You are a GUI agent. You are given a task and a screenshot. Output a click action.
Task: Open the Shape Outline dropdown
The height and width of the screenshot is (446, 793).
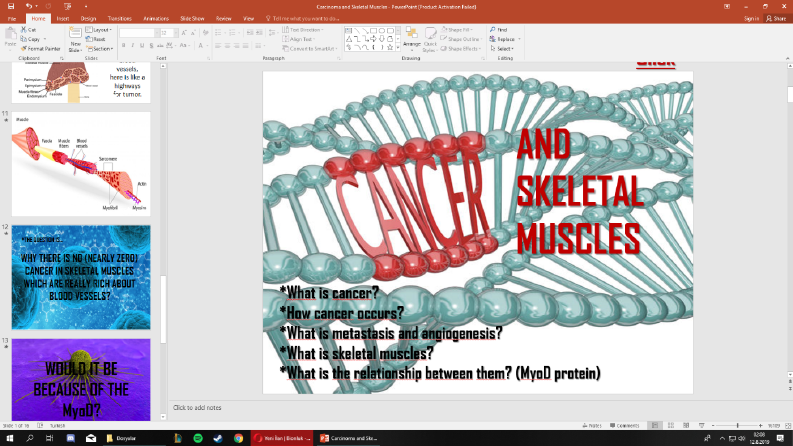[x=461, y=39]
